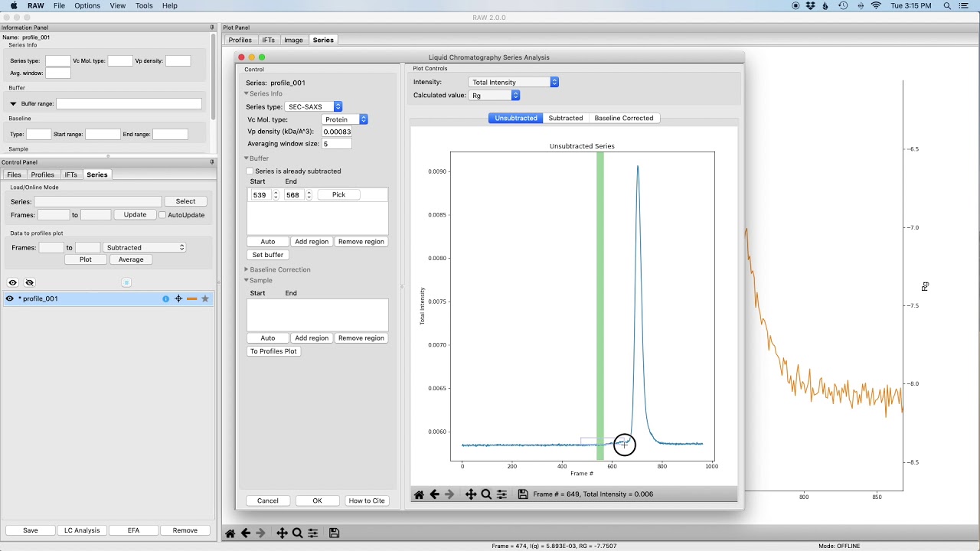Open the Options menu
Viewport: 980px width, 551px height.
[87, 5]
